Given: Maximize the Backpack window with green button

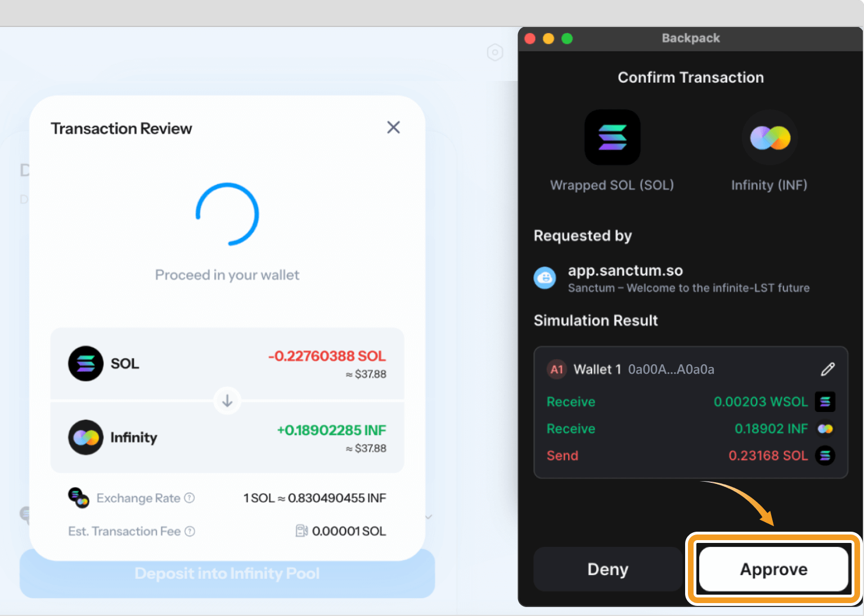Looking at the screenshot, I should (567, 38).
